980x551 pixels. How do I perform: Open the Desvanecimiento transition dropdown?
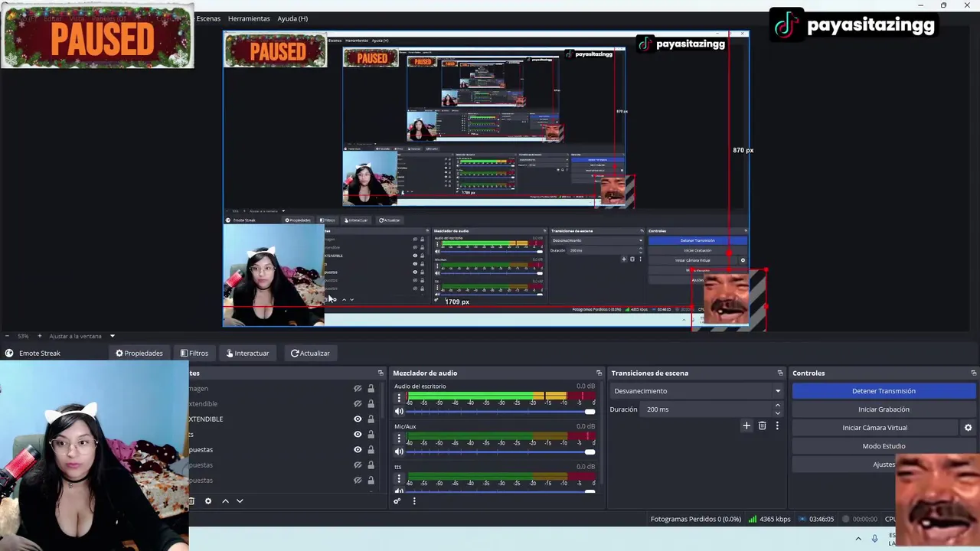tap(697, 391)
